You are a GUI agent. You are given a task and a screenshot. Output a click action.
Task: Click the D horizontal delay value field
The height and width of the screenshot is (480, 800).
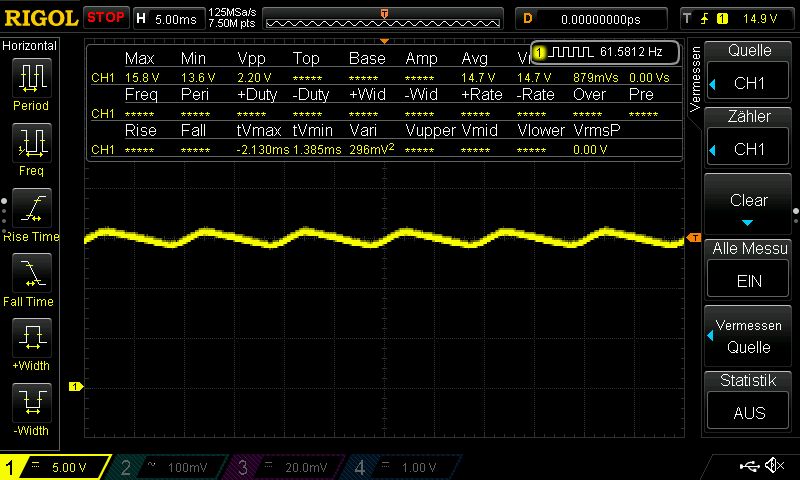pyautogui.click(x=591, y=19)
